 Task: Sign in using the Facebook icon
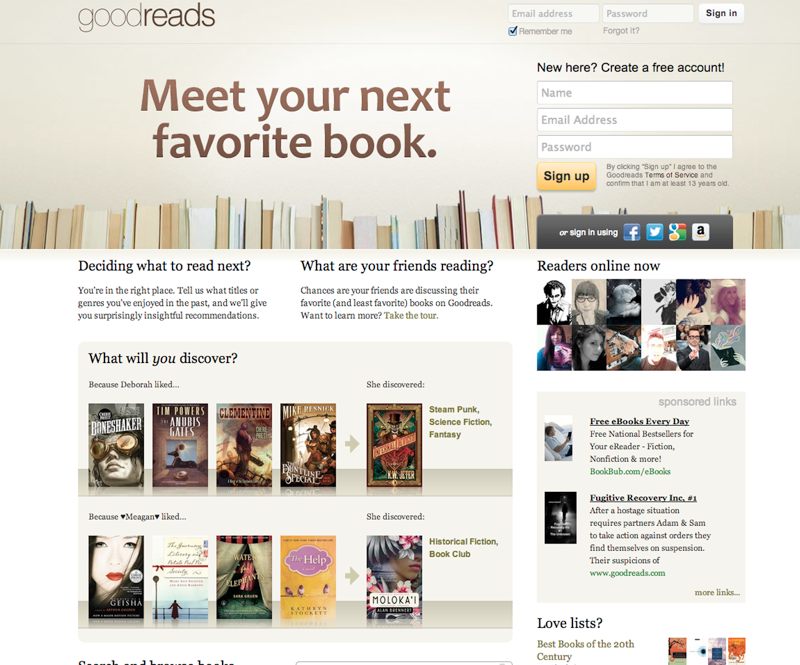[632, 232]
